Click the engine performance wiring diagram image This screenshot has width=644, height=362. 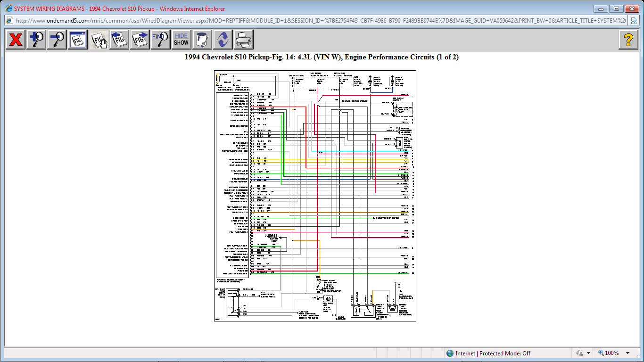pos(315,196)
